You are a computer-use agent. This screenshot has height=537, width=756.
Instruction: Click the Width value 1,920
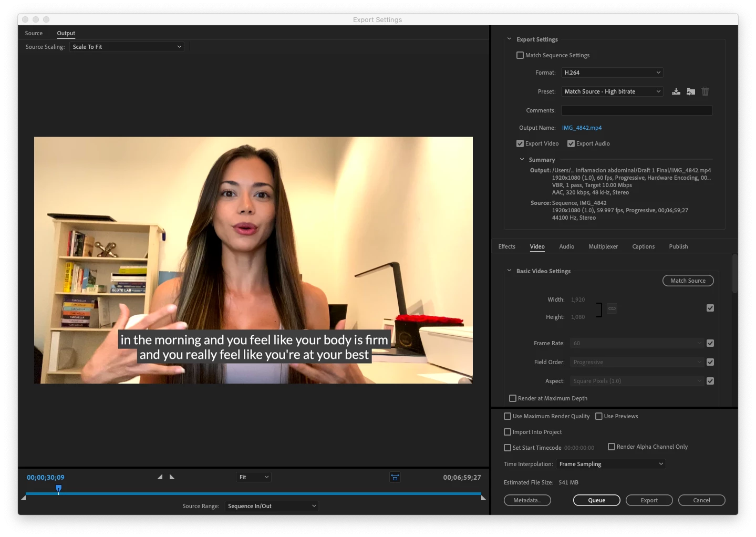[x=578, y=300]
